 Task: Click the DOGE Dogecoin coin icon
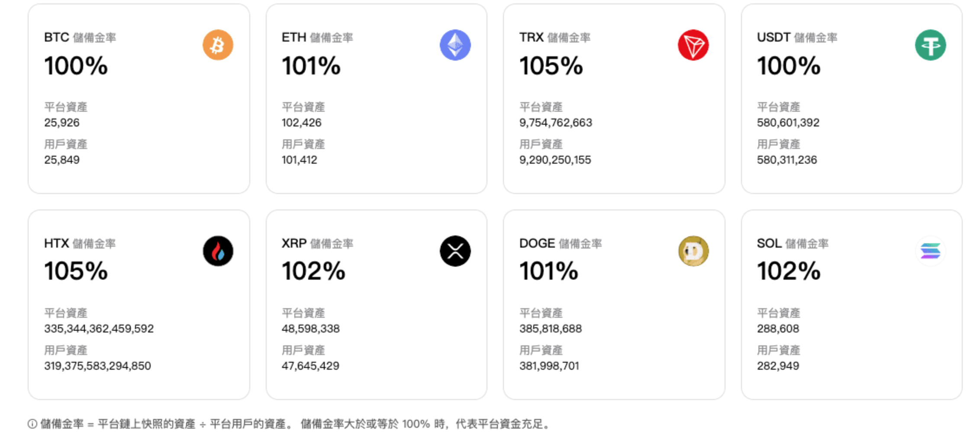[693, 251]
